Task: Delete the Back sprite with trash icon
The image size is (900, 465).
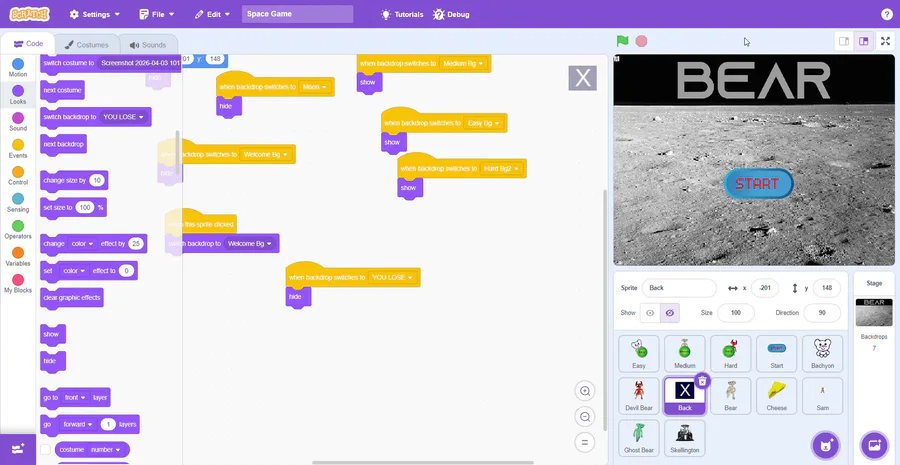Action: (702, 381)
